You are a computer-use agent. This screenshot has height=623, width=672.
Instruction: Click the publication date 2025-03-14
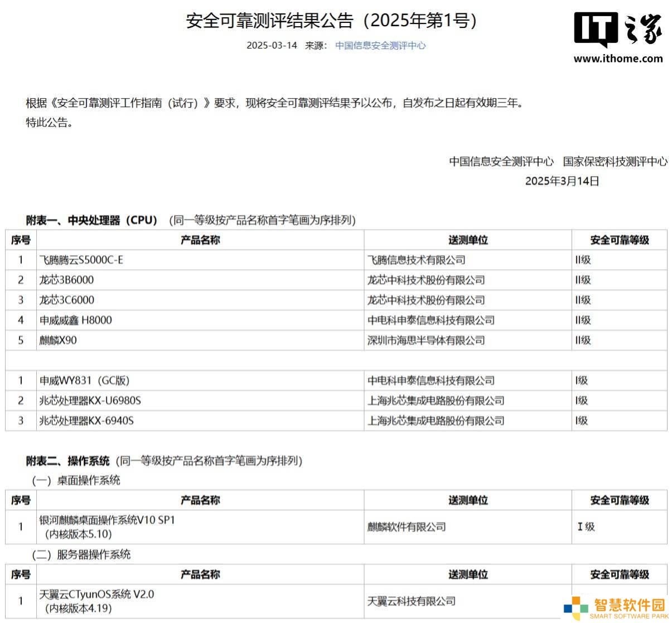pyautogui.click(x=272, y=46)
